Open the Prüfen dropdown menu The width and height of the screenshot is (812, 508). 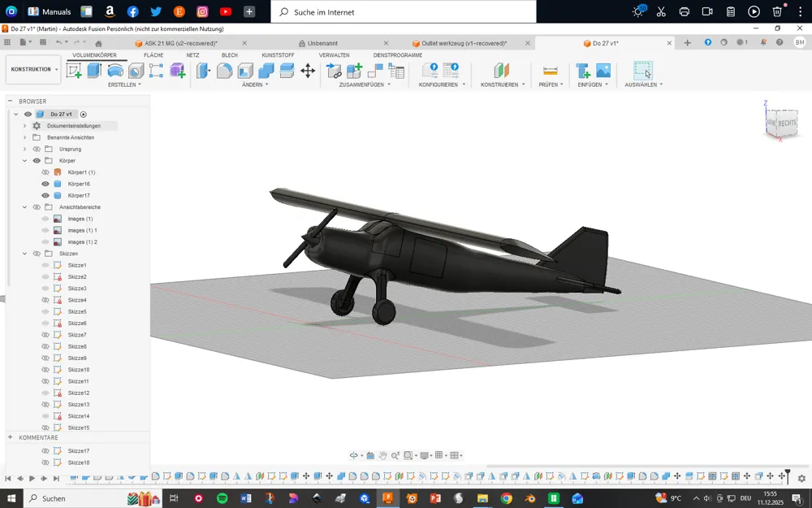click(x=551, y=85)
